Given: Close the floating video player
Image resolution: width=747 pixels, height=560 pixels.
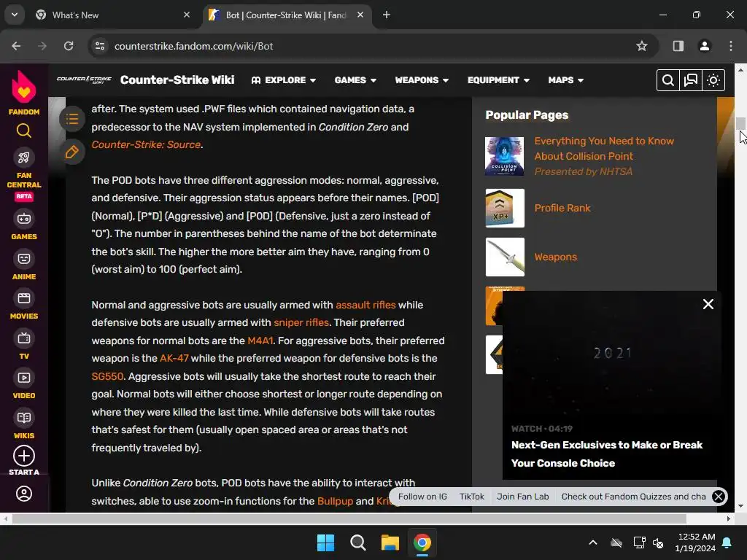Looking at the screenshot, I should (708, 304).
